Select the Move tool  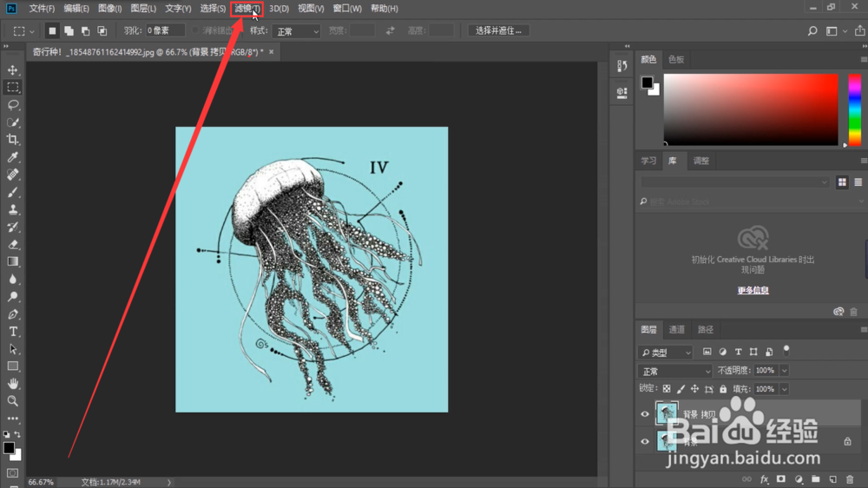[13, 70]
